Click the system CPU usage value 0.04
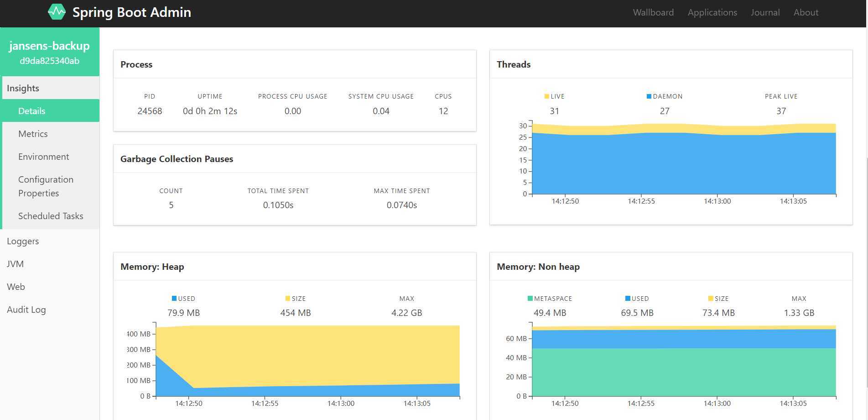This screenshot has height=420, width=868. pyautogui.click(x=381, y=111)
